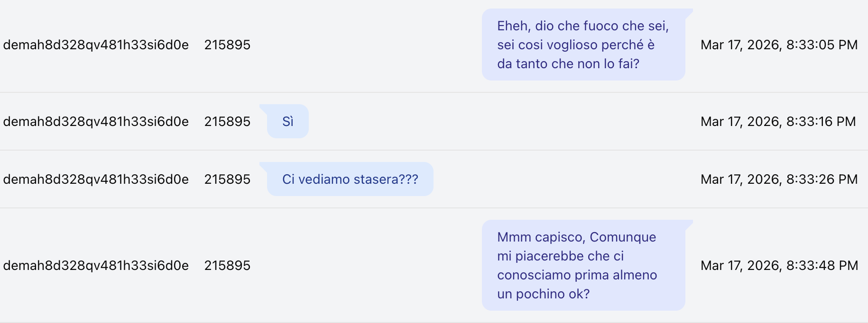Click the 'Ci vediamo stasera???' message bubble
This screenshot has width=868, height=323.
350,179
